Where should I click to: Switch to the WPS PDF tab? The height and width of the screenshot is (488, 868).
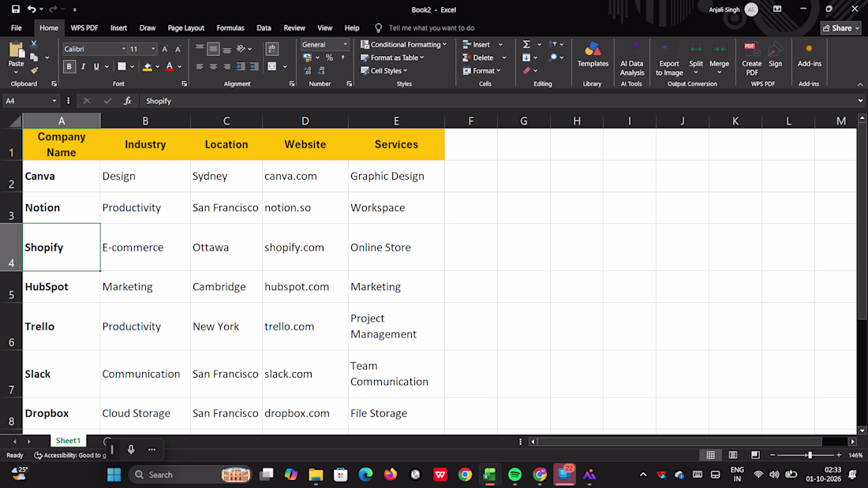(x=84, y=28)
